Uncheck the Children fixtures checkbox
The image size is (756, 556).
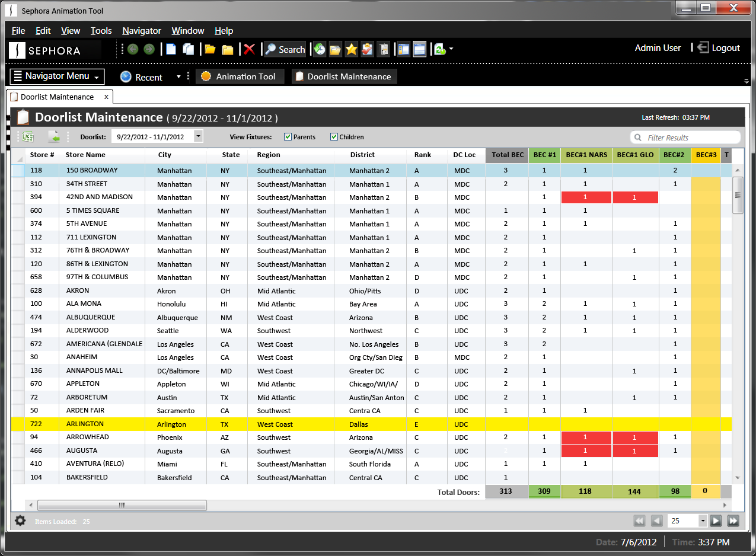(334, 137)
